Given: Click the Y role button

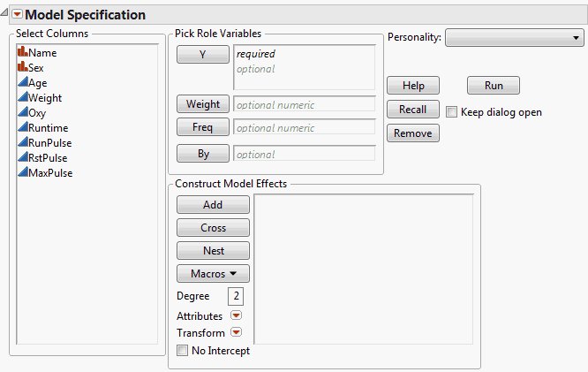Looking at the screenshot, I should pos(202,55).
